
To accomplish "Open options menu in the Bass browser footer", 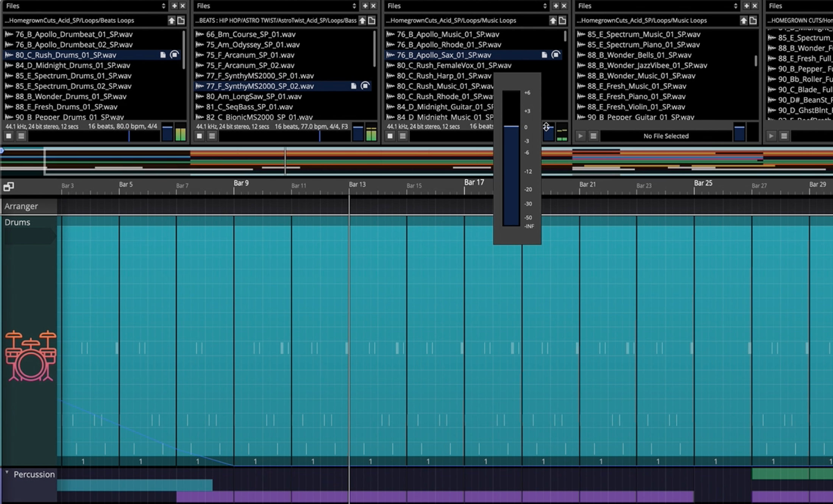I will click(x=212, y=136).
